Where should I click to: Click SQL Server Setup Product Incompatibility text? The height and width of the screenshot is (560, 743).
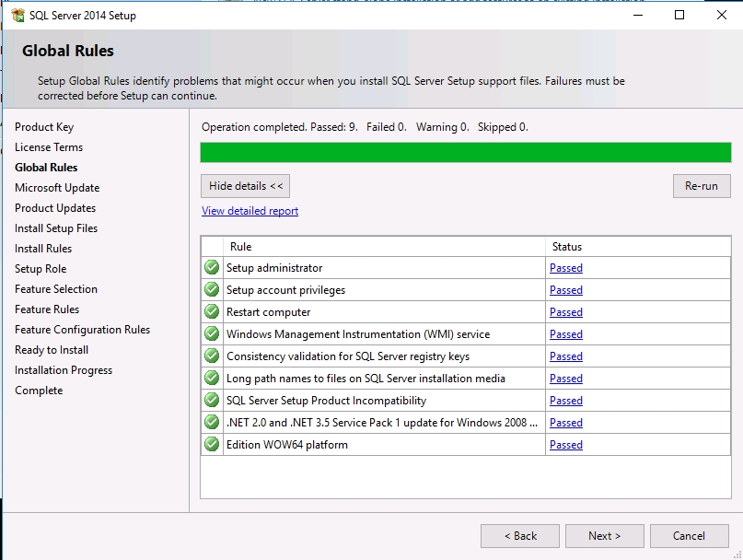point(327,401)
